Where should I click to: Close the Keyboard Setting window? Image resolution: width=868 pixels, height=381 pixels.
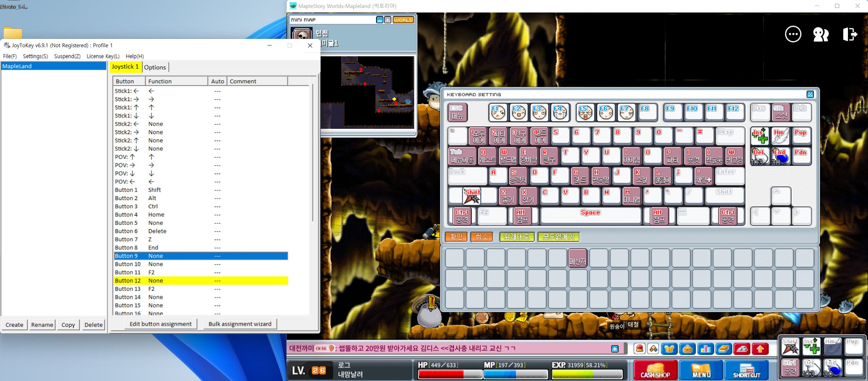click(x=810, y=94)
